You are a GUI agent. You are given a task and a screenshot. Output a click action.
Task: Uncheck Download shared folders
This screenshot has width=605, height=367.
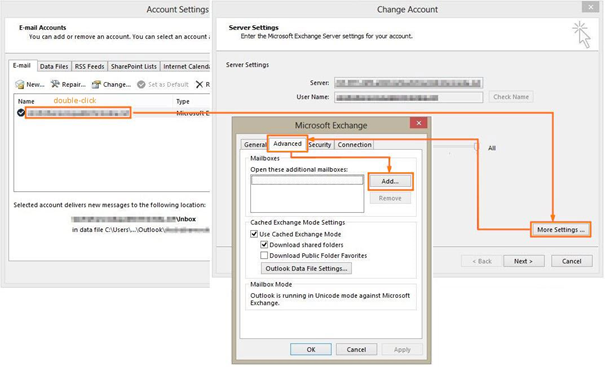(x=264, y=245)
